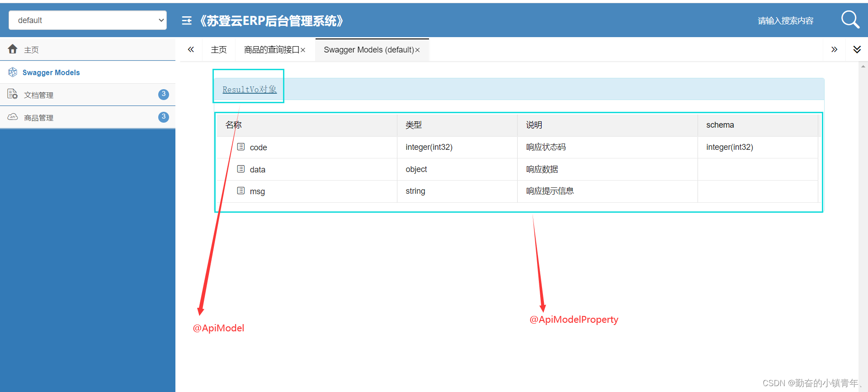Click the code row field icon
This screenshot has height=392, width=868.
(241, 147)
